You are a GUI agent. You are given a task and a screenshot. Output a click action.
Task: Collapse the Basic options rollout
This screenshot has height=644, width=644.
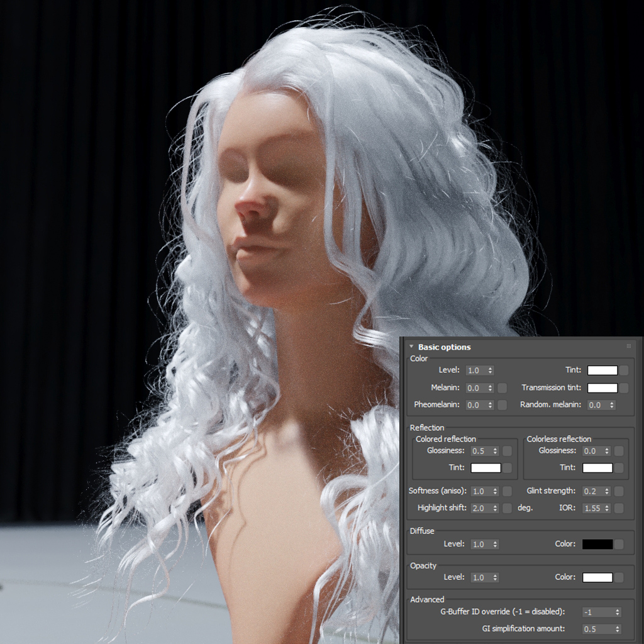coord(411,347)
